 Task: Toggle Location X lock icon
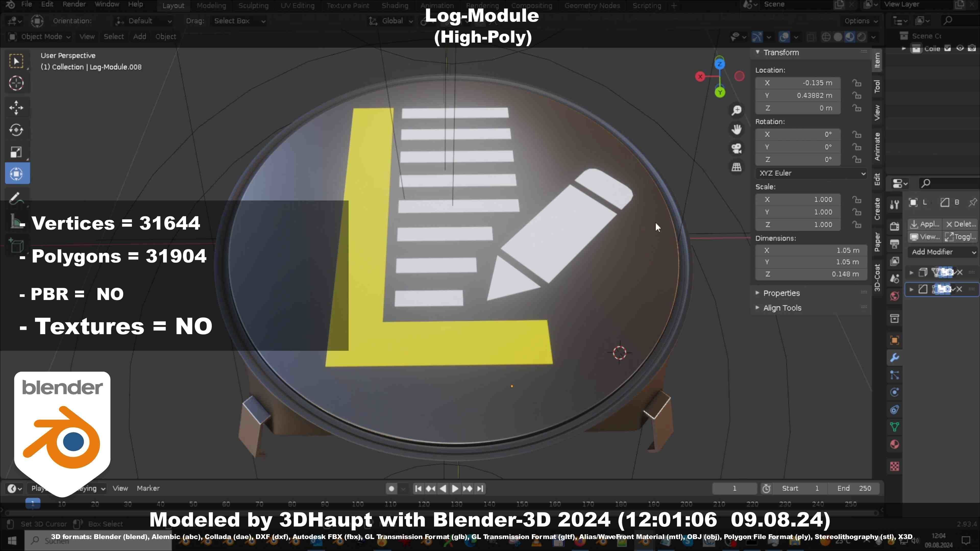click(x=856, y=83)
